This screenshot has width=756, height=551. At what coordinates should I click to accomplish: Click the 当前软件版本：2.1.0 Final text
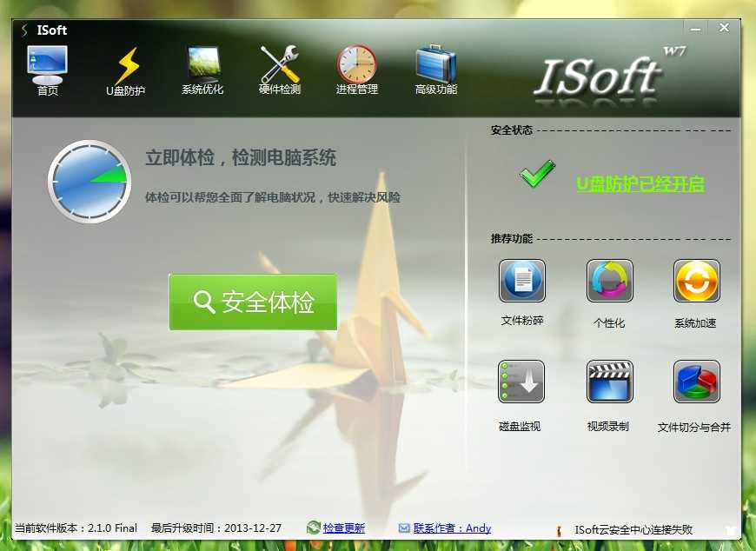tap(76, 528)
